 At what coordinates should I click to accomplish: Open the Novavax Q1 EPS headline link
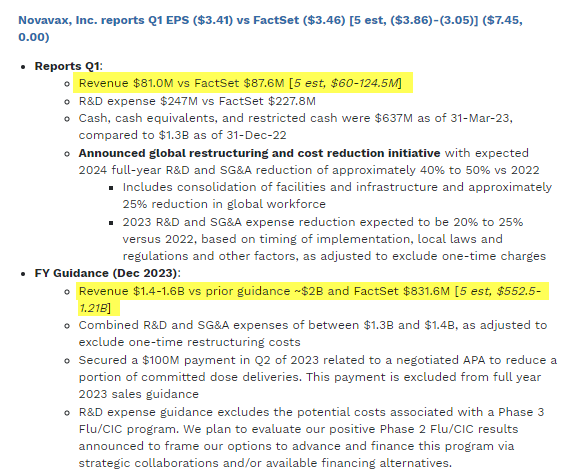point(270,28)
